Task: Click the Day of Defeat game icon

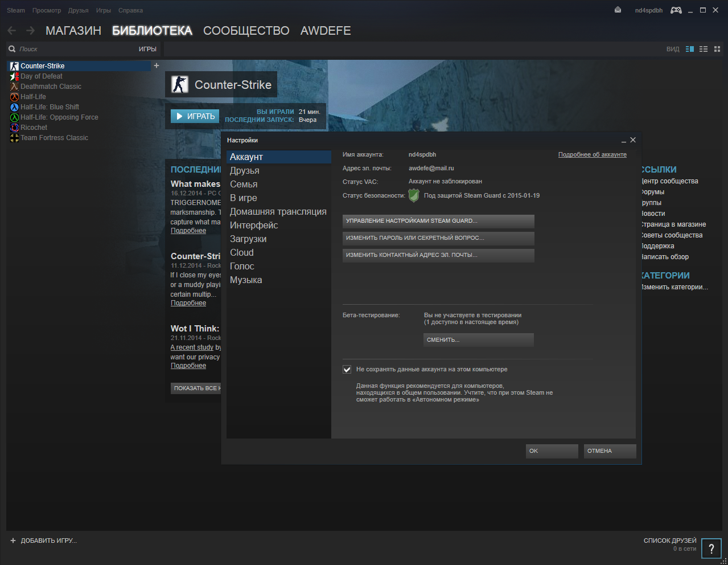Action: pos(14,76)
